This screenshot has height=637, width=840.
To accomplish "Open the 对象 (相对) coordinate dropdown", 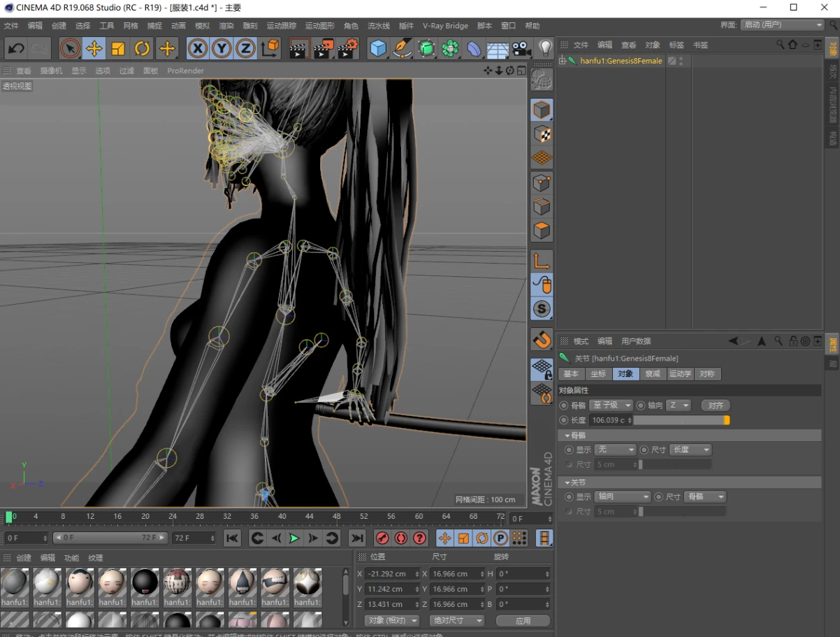I will click(392, 621).
